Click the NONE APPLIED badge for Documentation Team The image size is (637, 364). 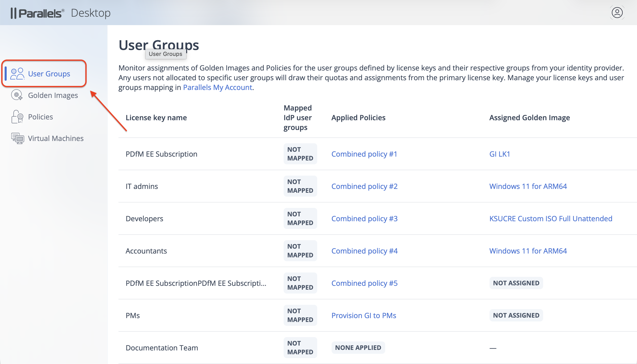click(x=358, y=348)
